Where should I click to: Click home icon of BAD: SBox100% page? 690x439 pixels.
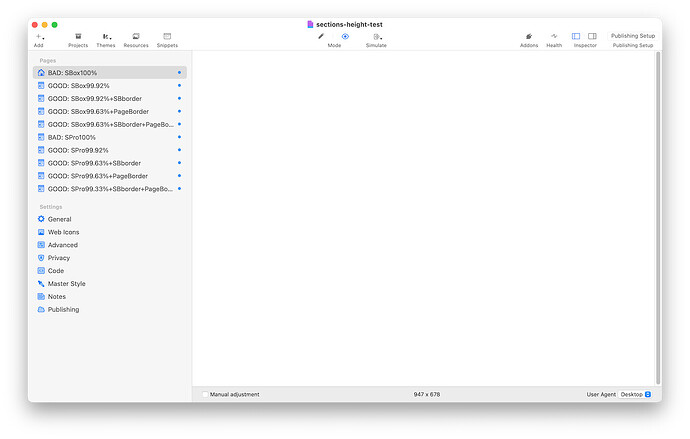click(41, 73)
